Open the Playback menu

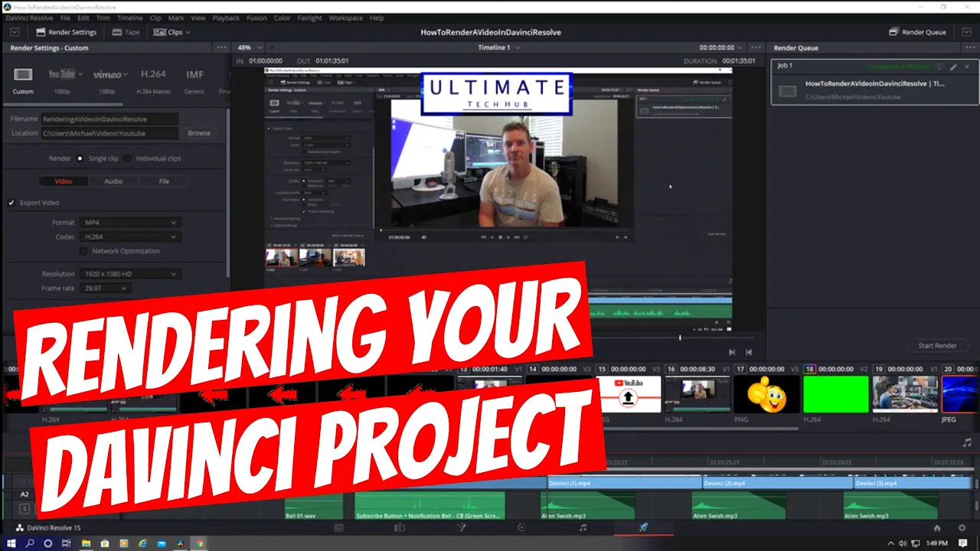coord(226,18)
